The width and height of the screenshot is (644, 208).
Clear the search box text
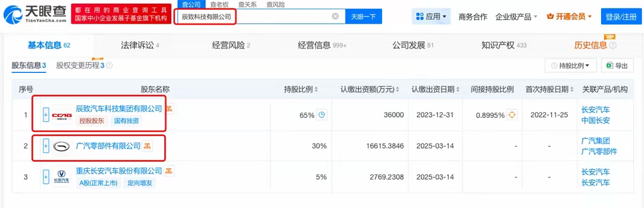pyautogui.click(x=335, y=17)
